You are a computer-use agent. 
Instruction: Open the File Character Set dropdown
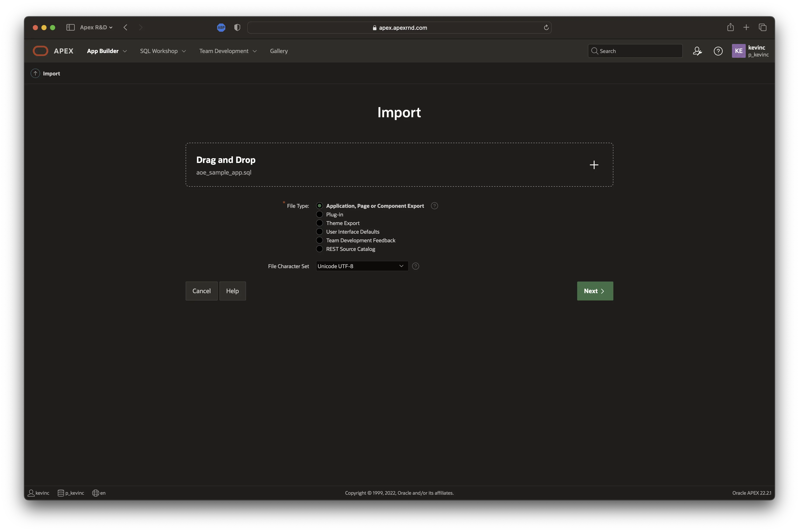[362, 266]
